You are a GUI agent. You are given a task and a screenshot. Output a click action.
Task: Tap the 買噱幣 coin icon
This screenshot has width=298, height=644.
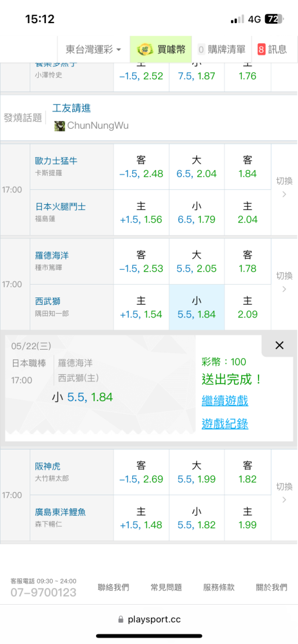click(x=144, y=50)
